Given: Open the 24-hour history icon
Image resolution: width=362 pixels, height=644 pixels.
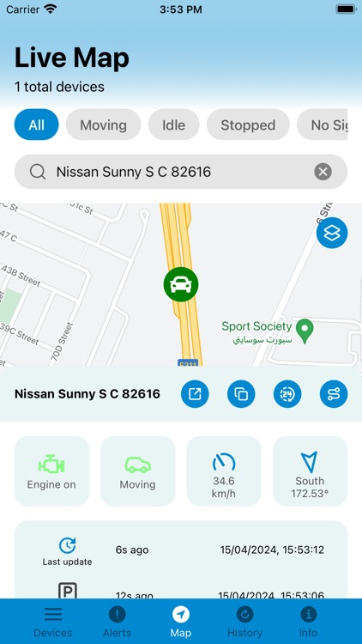Looking at the screenshot, I should coord(287,394).
